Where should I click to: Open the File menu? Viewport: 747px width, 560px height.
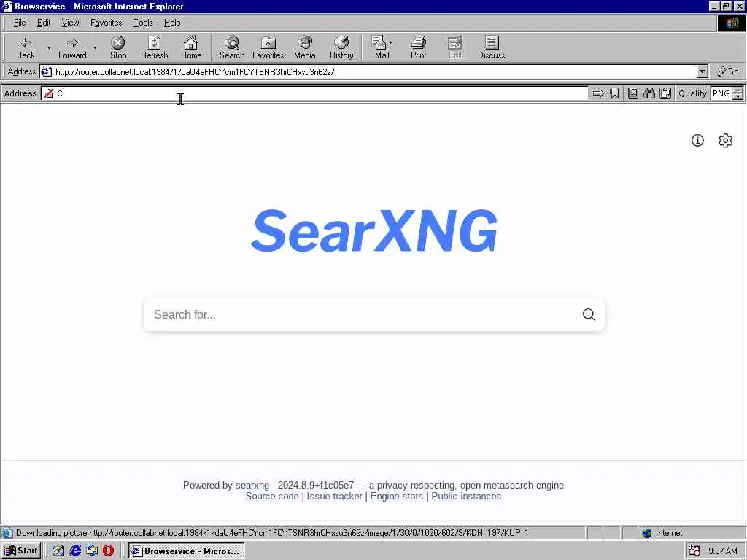coord(20,23)
